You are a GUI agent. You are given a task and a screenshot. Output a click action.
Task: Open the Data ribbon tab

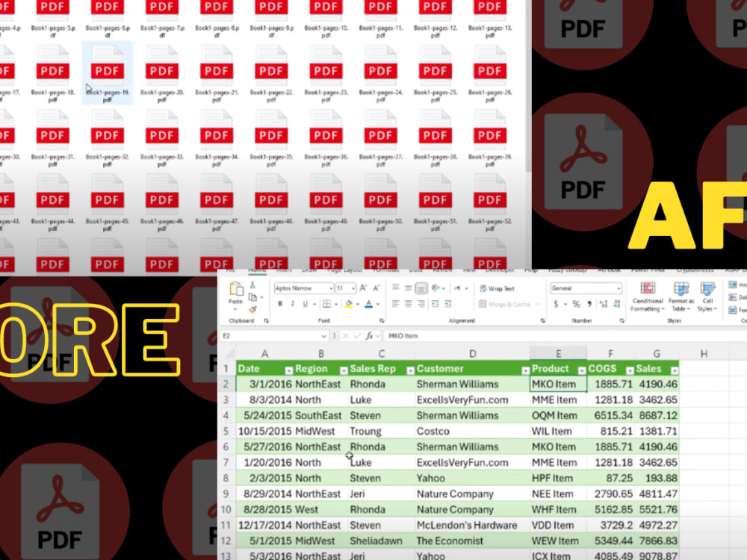point(415,270)
